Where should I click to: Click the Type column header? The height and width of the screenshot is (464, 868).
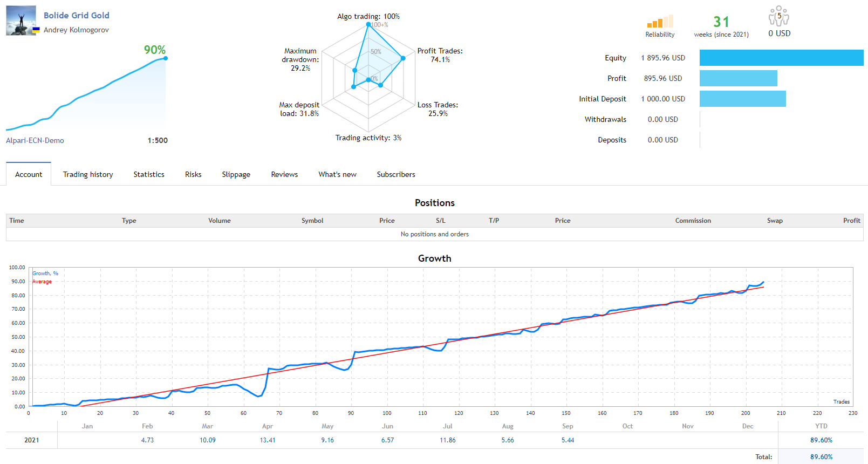click(129, 221)
